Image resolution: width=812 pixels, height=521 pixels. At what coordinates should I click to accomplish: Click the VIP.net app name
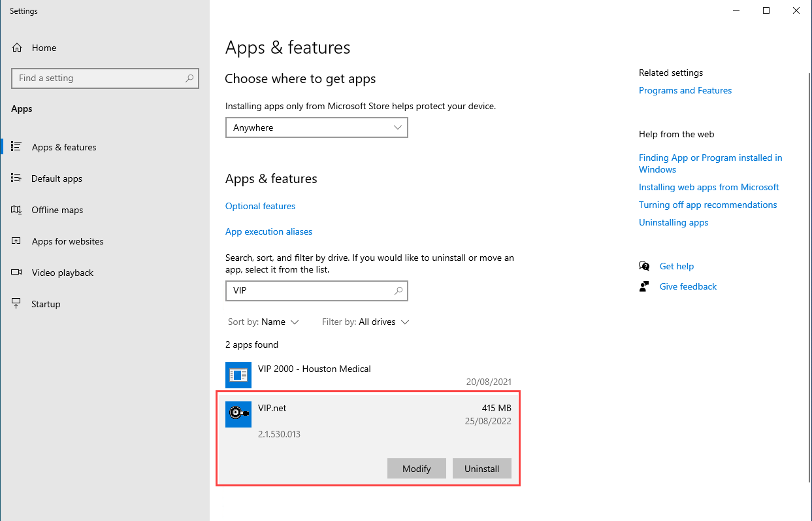(x=272, y=408)
